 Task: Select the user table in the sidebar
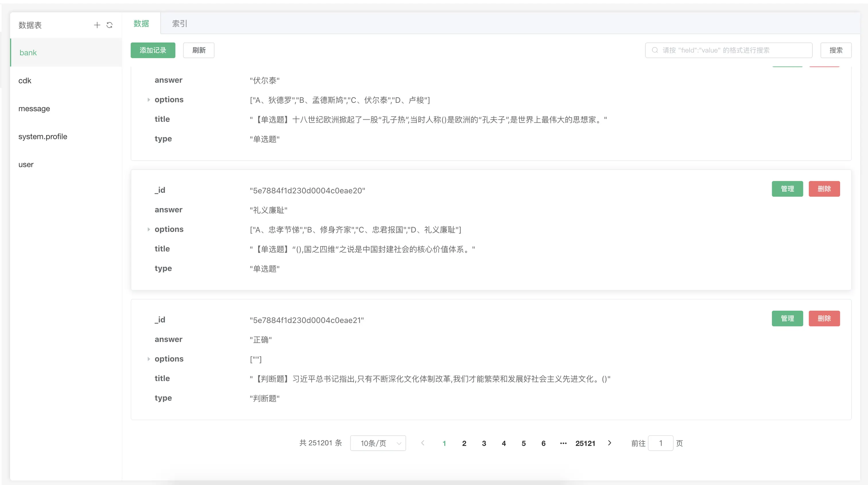(26, 164)
